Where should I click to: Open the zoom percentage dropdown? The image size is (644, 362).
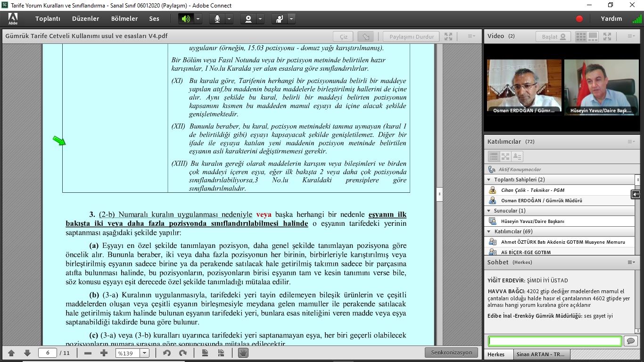[x=144, y=353]
